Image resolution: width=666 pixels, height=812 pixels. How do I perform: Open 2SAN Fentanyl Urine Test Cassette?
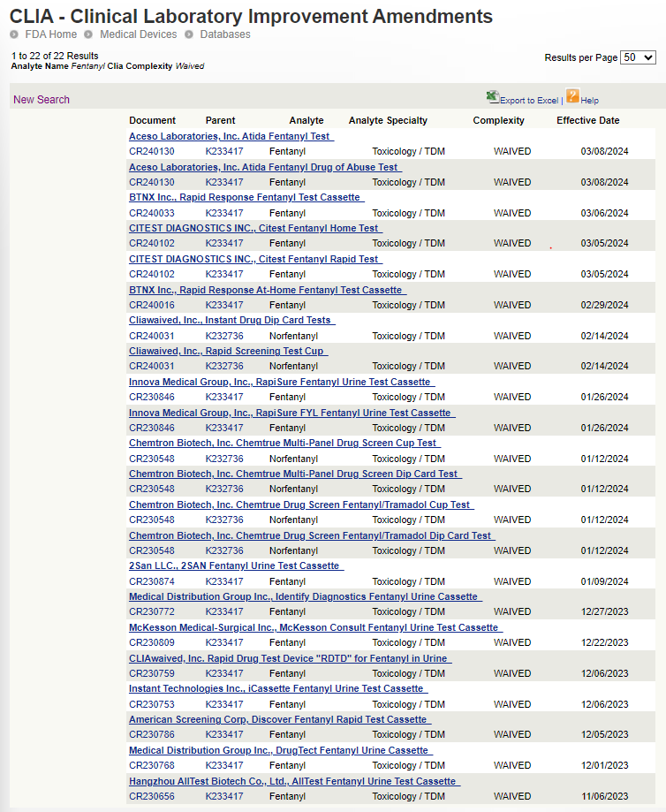click(x=234, y=565)
